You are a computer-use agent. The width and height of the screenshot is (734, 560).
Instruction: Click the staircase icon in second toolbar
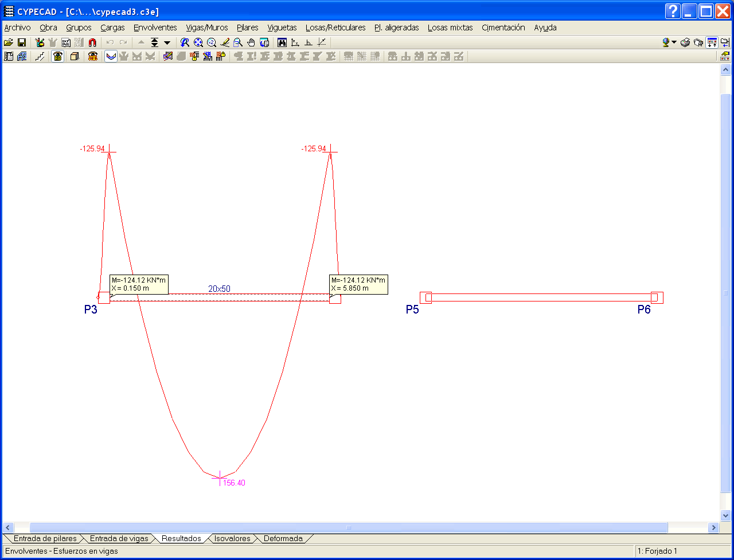pyautogui.click(x=40, y=56)
